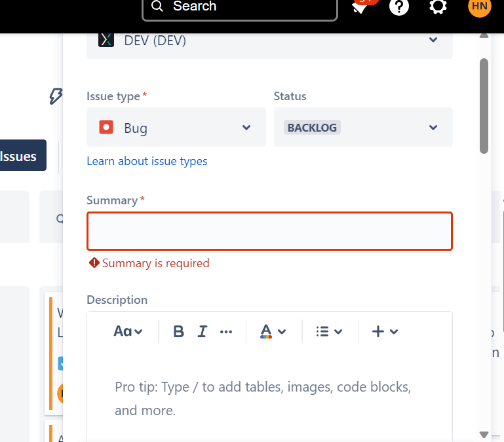Screen dimensions: 504x442
Task: Click the Summary field label
Action: [x=112, y=200]
